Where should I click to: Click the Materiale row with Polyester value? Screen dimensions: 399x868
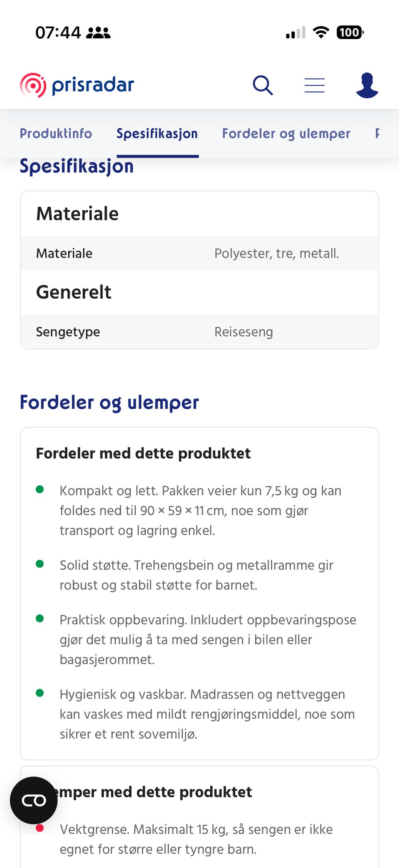pyautogui.click(x=199, y=253)
